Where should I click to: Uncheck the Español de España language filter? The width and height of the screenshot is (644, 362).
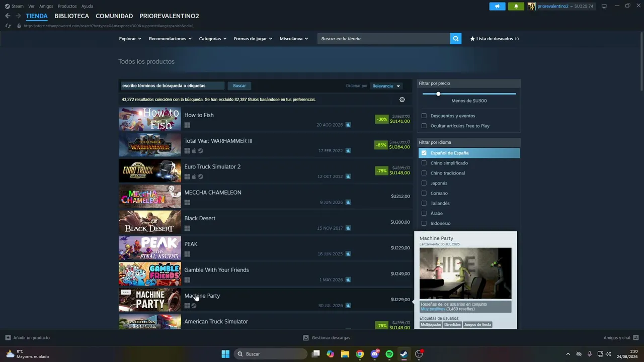pyautogui.click(x=424, y=153)
